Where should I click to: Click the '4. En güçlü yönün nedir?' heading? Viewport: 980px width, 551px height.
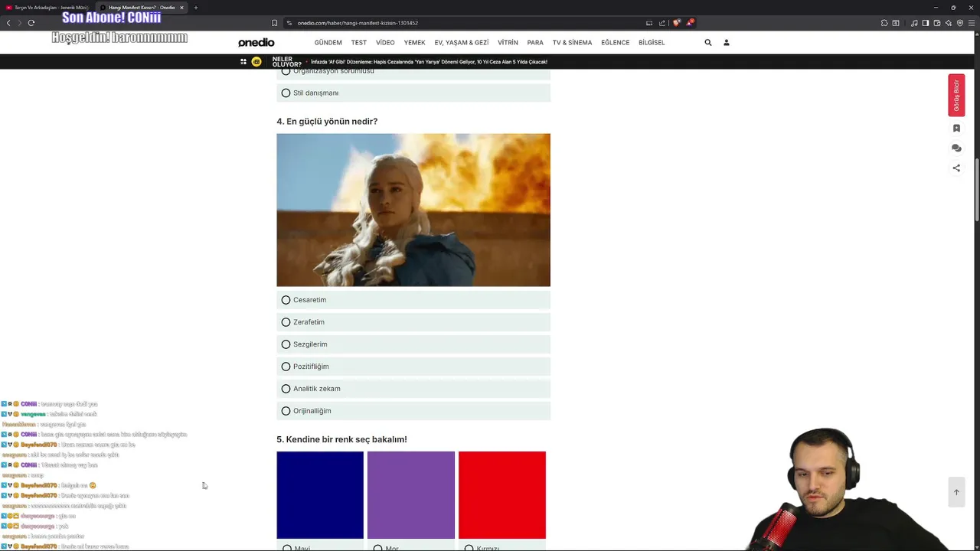[x=327, y=122]
